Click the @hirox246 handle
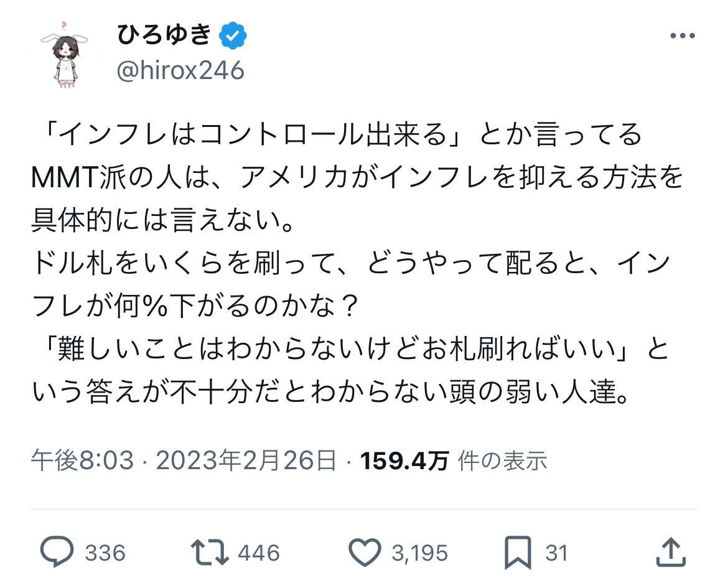This screenshot has height=588, width=728. [x=180, y=70]
